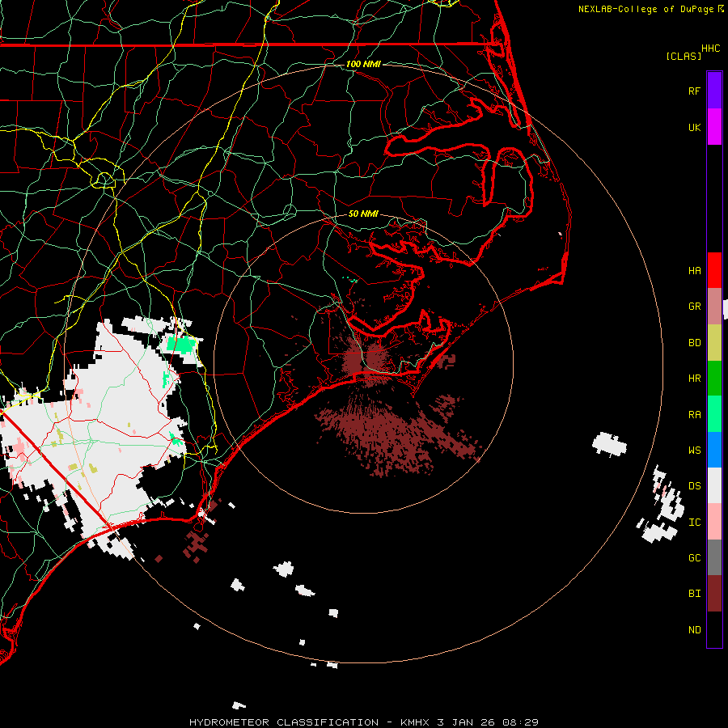Click the Hydrometeor Classification KMHX title text
This screenshot has width=728, height=728.
[364, 722]
